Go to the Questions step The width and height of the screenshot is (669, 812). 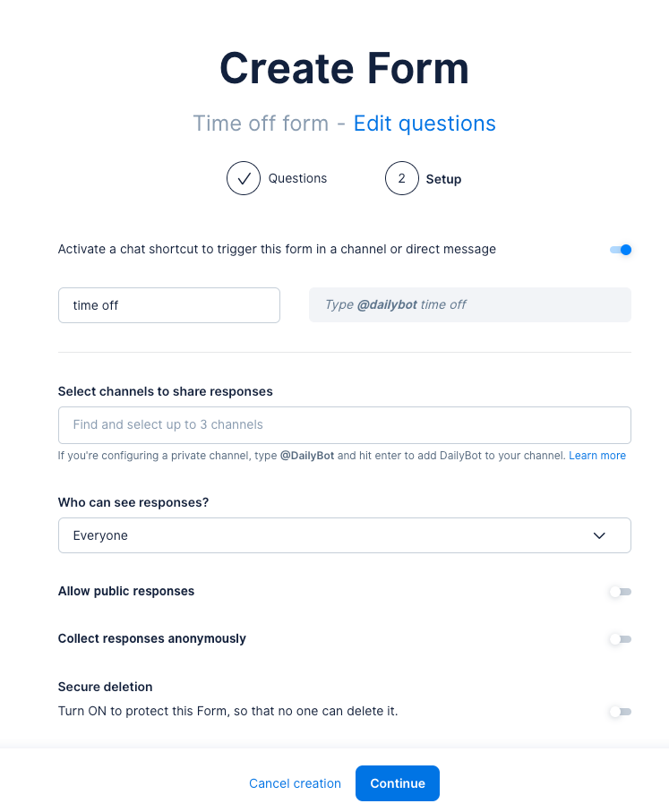(297, 178)
